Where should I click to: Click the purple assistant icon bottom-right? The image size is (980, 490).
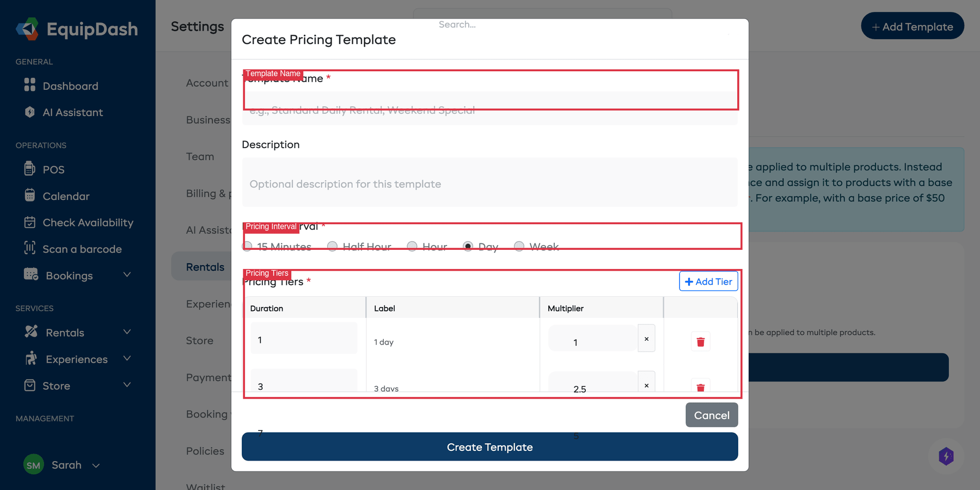pos(946,457)
